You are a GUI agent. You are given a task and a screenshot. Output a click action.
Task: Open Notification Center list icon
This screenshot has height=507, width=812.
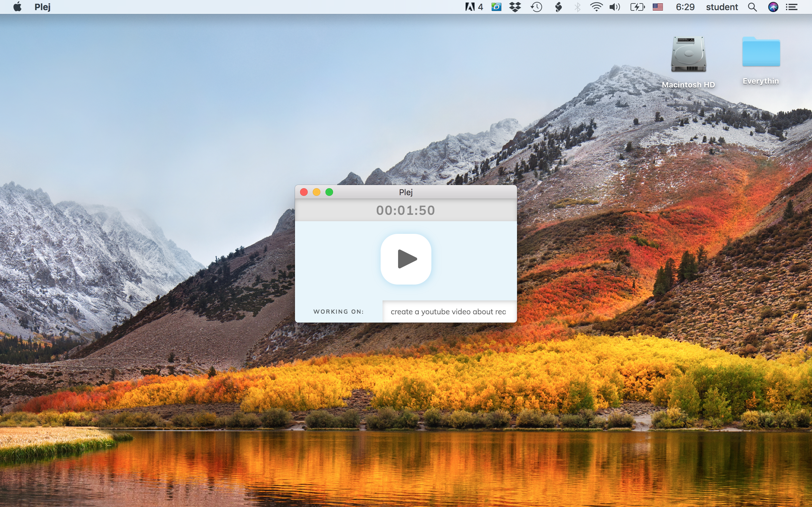pos(792,7)
